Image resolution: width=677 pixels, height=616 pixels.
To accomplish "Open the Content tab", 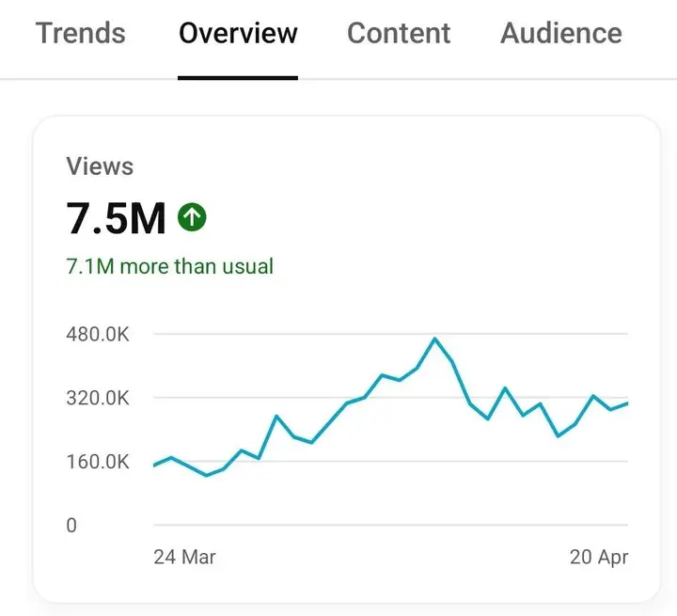I will coord(399,33).
